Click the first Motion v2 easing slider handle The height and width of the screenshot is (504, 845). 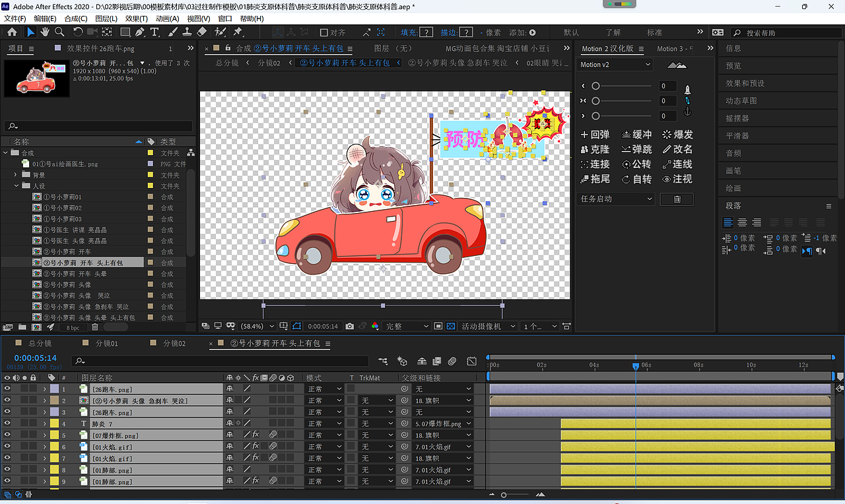click(595, 86)
